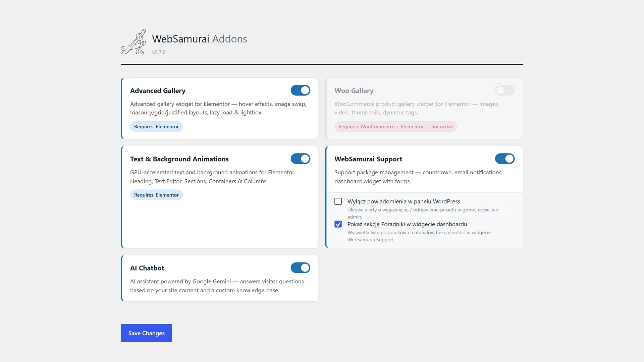This screenshot has width=644, height=362.
Task: Click the version text 'v2.7.0'
Action: point(159,52)
